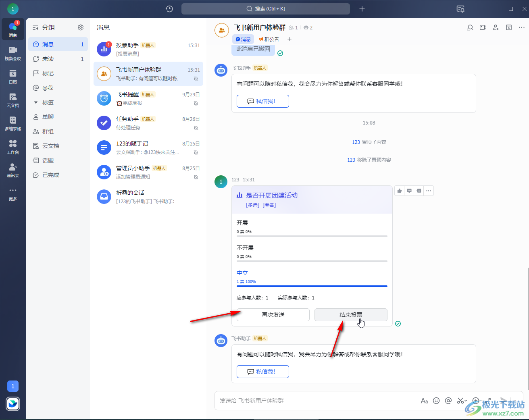Open poll title 是否开展团建活动
The image size is (529, 420).
tap(272, 195)
